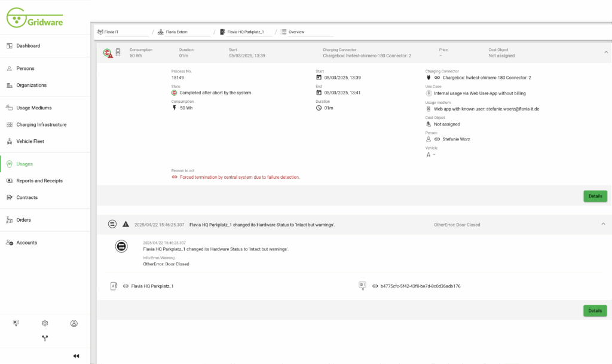Image resolution: width=612 pixels, height=364 pixels.
Task: Click the warning triangle in event header
Action: 126,224
